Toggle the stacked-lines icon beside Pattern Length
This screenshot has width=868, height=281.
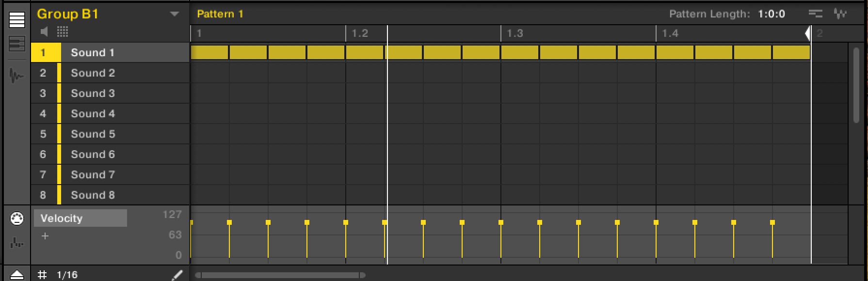(x=816, y=14)
